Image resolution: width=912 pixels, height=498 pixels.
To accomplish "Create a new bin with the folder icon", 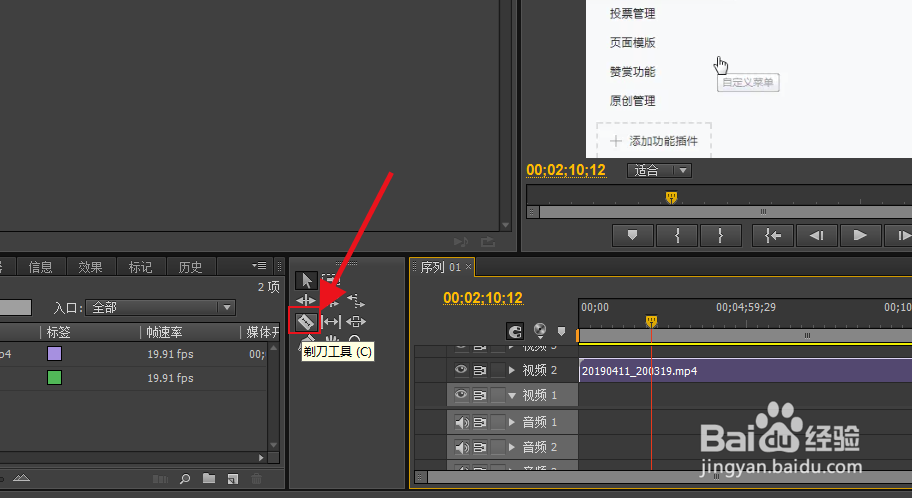I will 209,478.
